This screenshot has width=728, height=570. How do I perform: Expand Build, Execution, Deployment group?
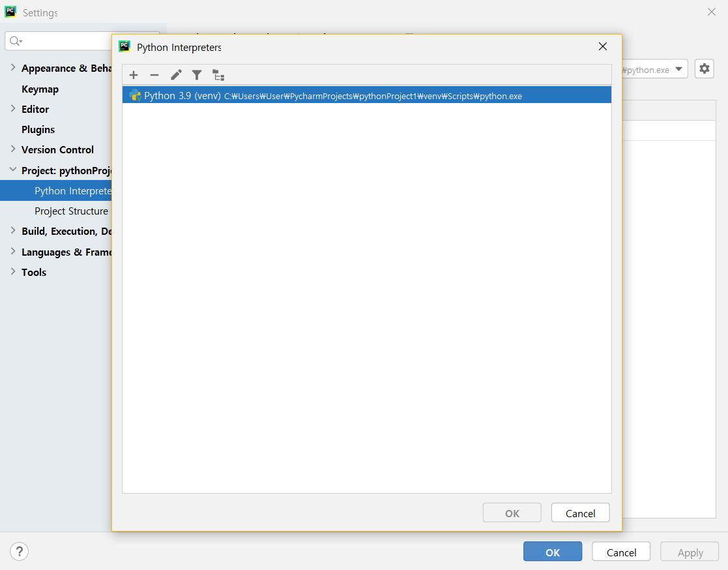point(13,230)
